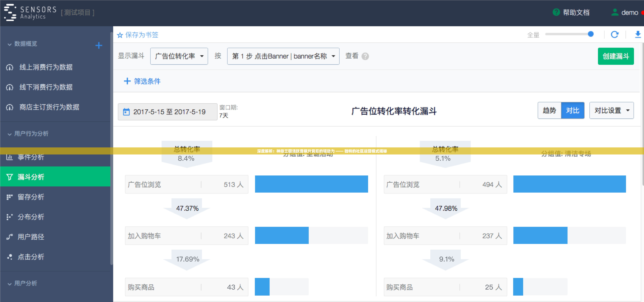Screen dimensions: 644x302
Task: Click the date range field 2017-5-15 至 2017-5-19
Action: [168, 112]
